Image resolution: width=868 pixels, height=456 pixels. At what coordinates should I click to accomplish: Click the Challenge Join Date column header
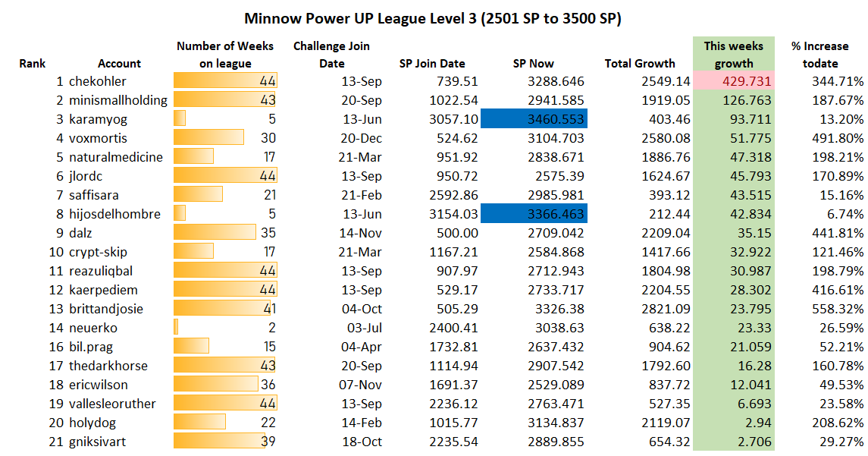pos(331,55)
